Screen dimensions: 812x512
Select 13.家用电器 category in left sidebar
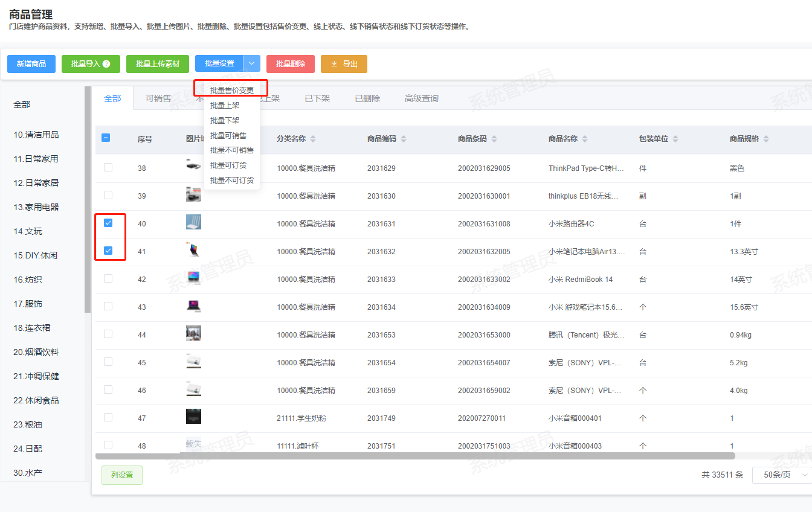pos(36,207)
